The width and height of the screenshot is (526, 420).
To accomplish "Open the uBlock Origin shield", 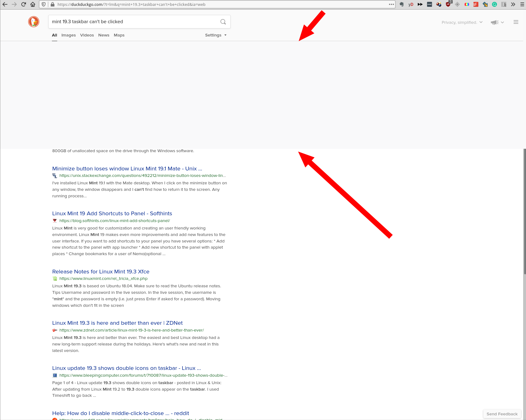I will [448, 4].
